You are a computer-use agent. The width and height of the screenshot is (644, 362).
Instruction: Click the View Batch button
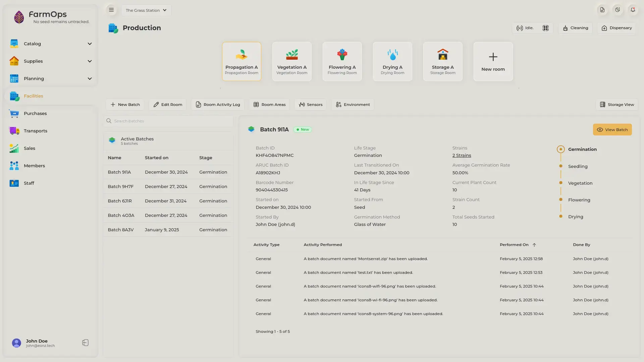(x=612, y=130)
